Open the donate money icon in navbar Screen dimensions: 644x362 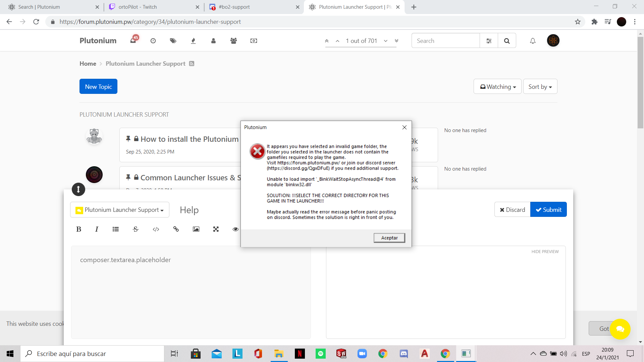(254, 41)
